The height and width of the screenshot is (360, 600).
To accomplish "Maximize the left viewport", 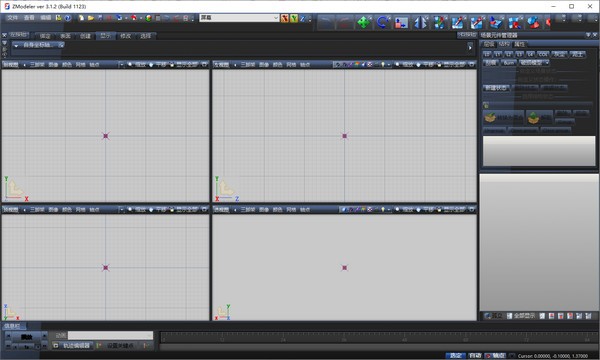I will (x=472, y=65).
